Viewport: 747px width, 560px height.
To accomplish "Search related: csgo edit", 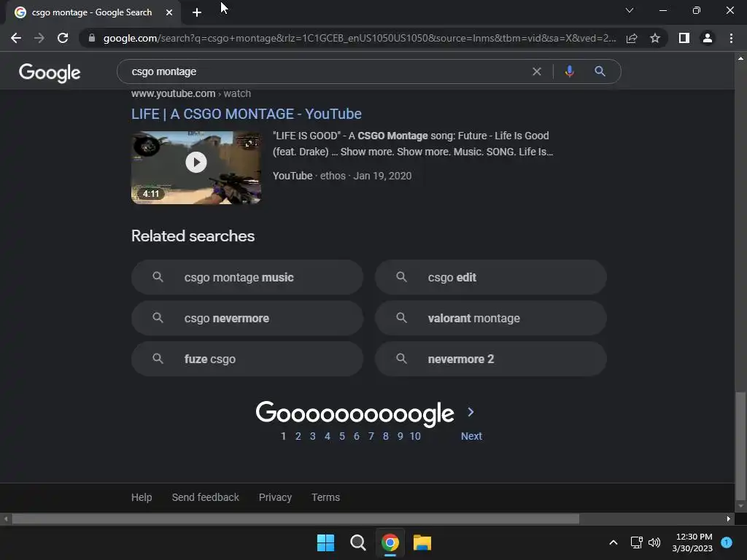I will [491, 277].
